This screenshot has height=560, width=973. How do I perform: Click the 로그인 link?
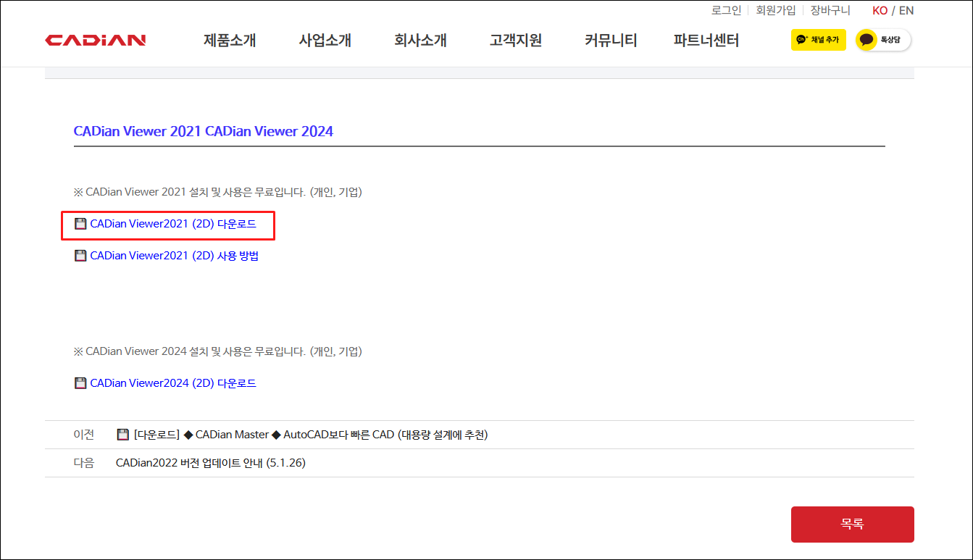(727, 10)
